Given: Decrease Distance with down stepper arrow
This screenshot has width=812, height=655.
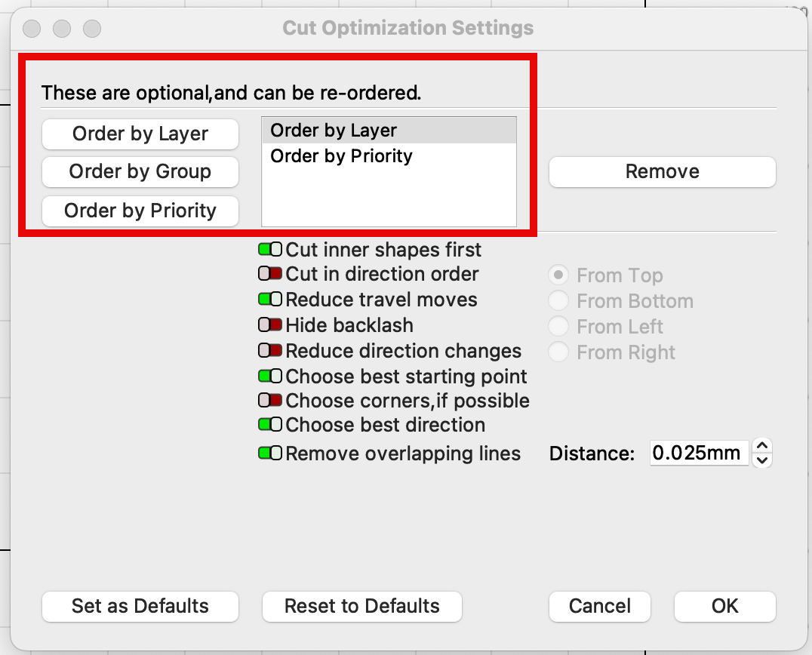Looking at the screenshot, I should coord(762,460).
